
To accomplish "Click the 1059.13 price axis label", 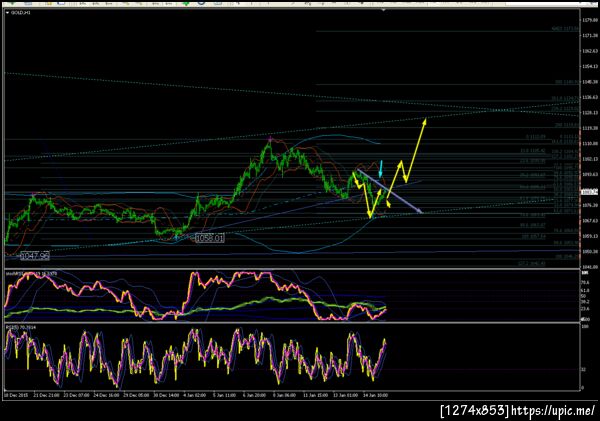I will coord(590,236).
